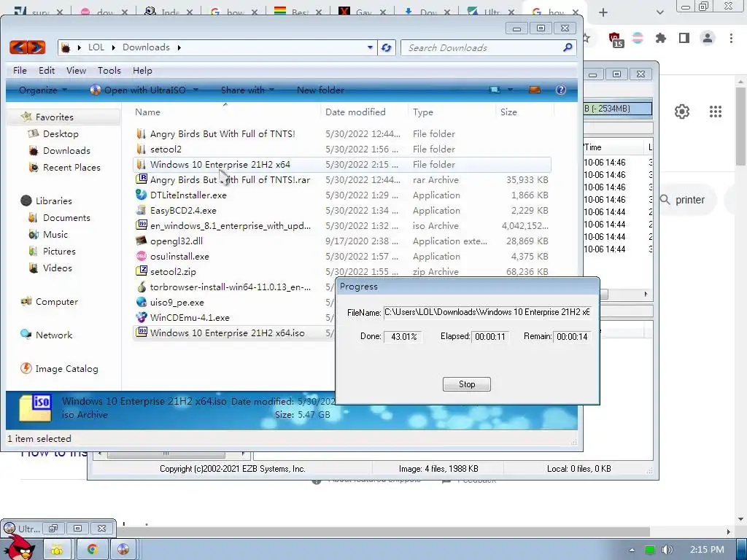The image size is (747, 560).
Task: Select Recent Places in navigation pane
Action: (x=71, y=167)
